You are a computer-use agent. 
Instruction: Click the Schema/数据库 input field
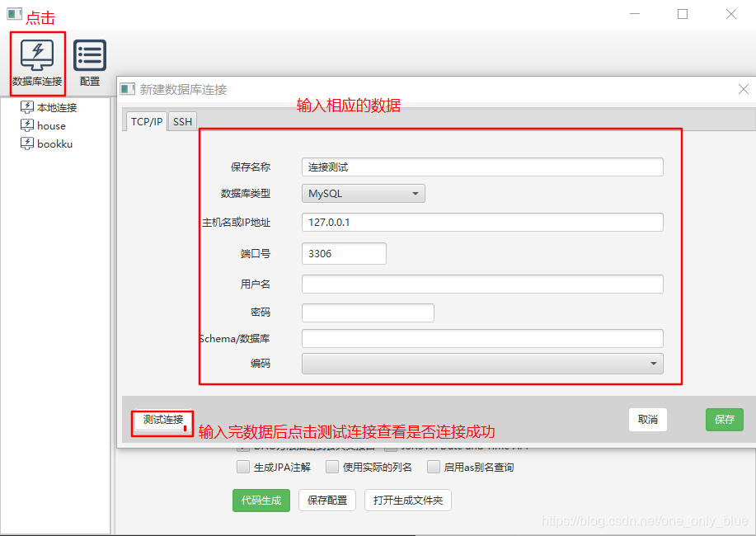[482, 338]
